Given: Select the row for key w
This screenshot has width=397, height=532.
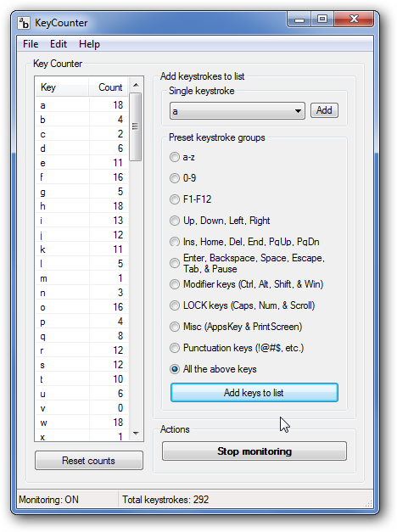Looking at the screenshot, I should [x=81, y=423].
